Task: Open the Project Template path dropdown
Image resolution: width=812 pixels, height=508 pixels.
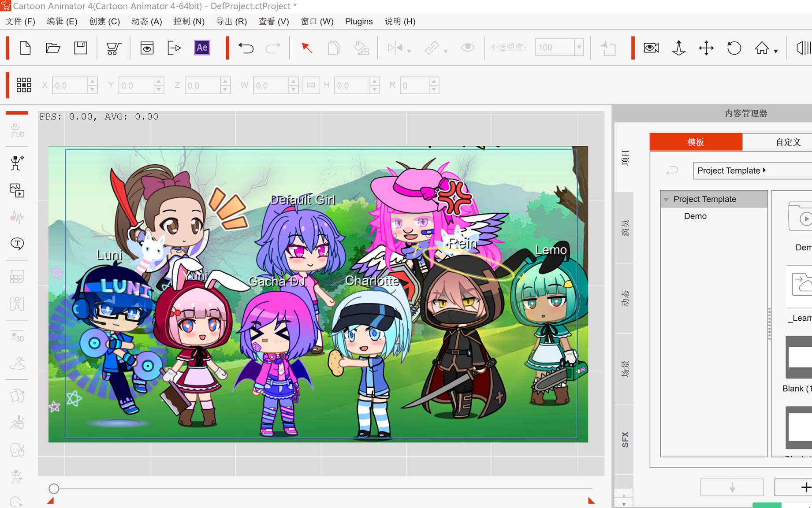Action: [752, 171]
